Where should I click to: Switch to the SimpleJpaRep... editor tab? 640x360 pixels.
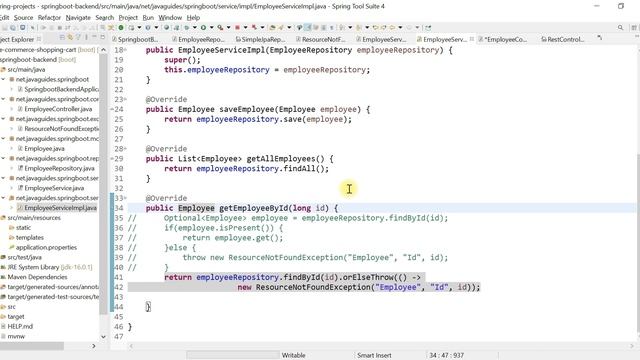coord(260,39)
